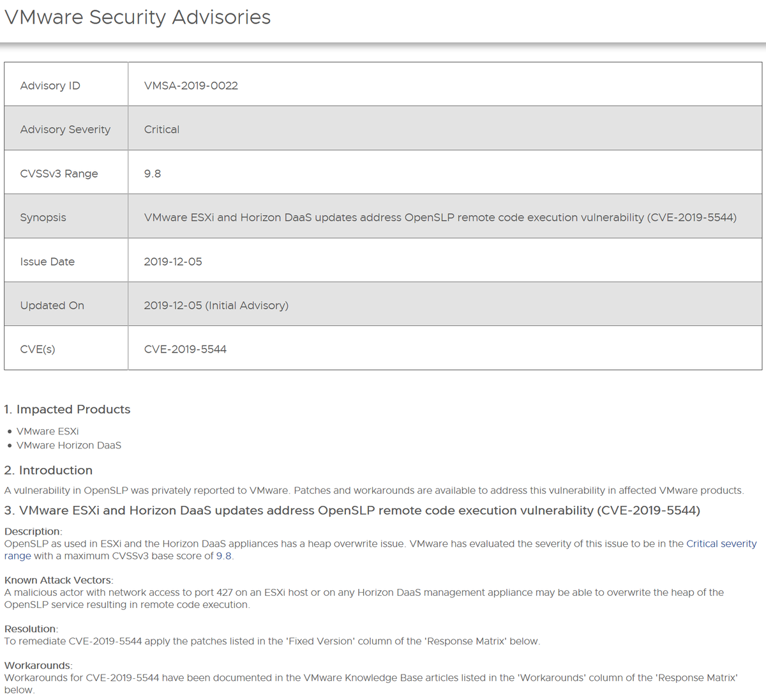Click the CVSSv3 Range label cell
The height and width of the screenshot is (700, 766).
point(66,172)
